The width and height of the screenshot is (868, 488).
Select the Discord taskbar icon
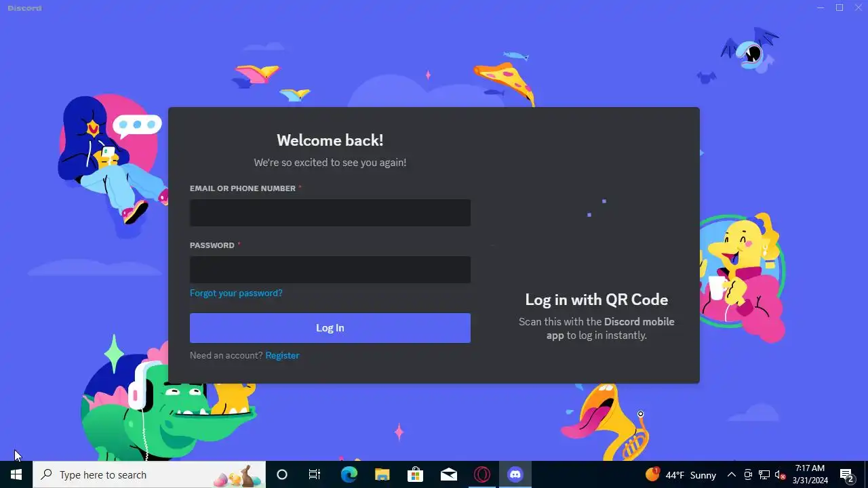click(x=515, y=474)
